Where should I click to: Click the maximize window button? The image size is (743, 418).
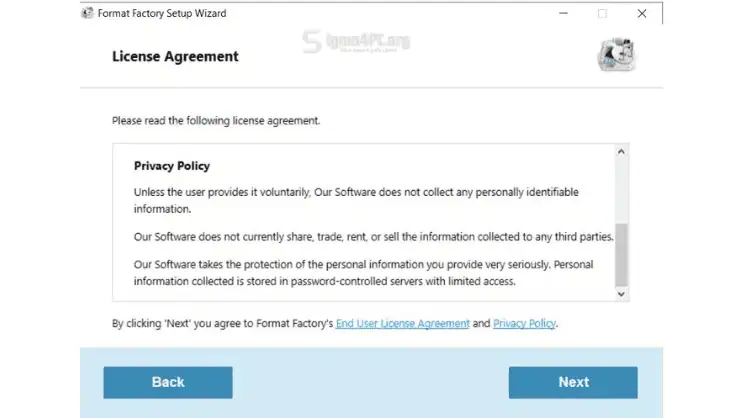point(602,14)
